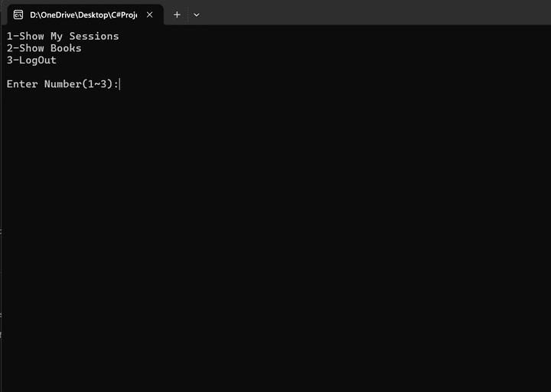Focus the input cursor after the prompt colon
The height and width of the screenshot is (392, 551).
(x=120, y=84)
